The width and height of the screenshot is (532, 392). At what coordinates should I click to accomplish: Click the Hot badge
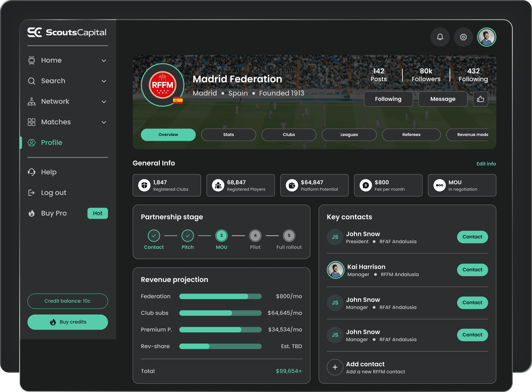click(98, 213)
